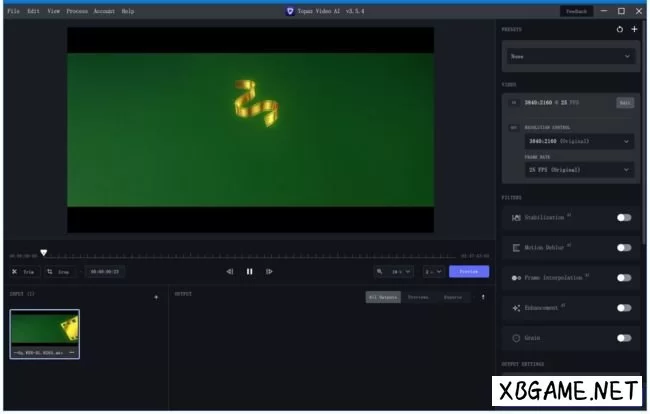Open the Frame Rate dropdown

pos(579,170)
